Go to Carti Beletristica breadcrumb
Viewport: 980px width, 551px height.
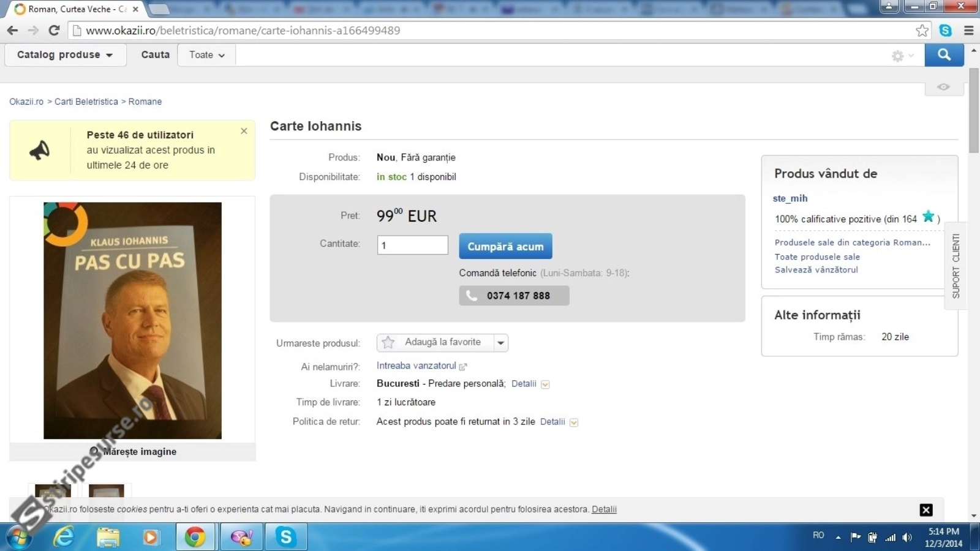(x=86, y=102)
